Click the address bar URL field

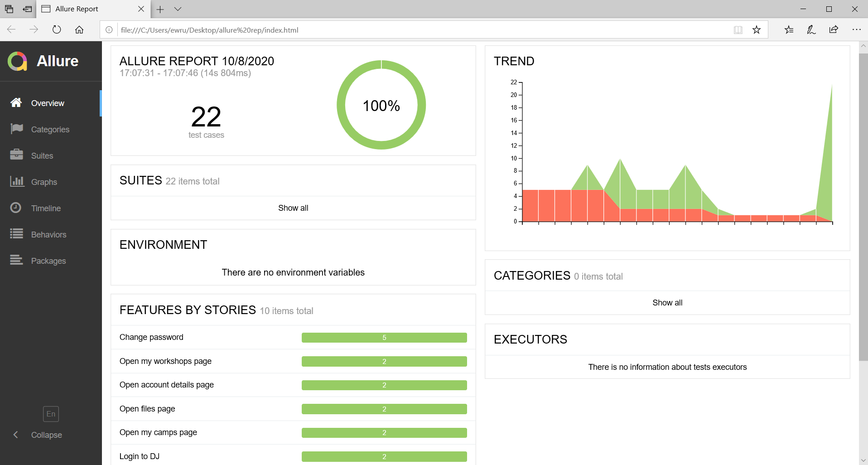pyautogui.click(x=408, y=30)
